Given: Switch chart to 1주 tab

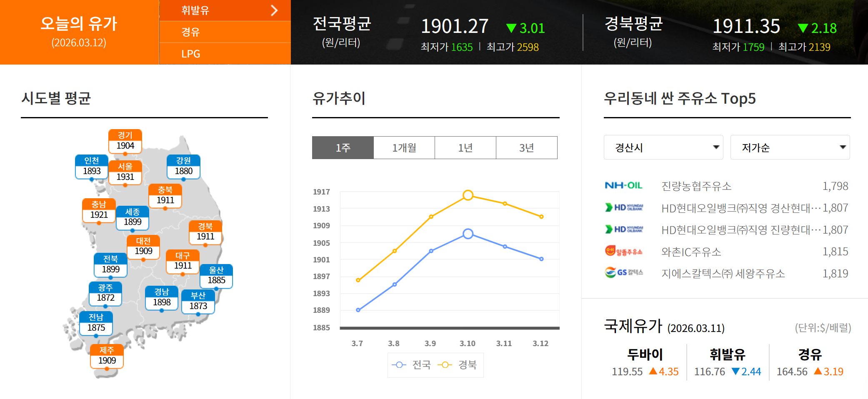Looking at the screenshot, I should pos(343,147).
